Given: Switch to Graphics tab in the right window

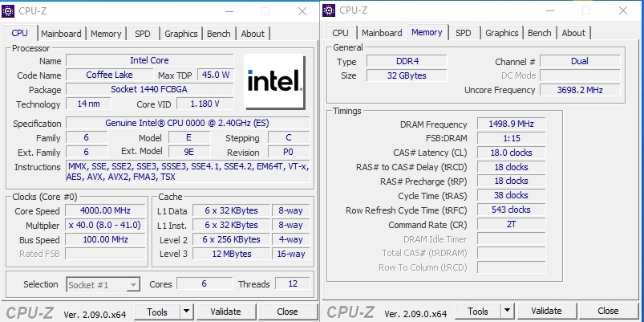Looking at the screenshot, I should (501, 33).
